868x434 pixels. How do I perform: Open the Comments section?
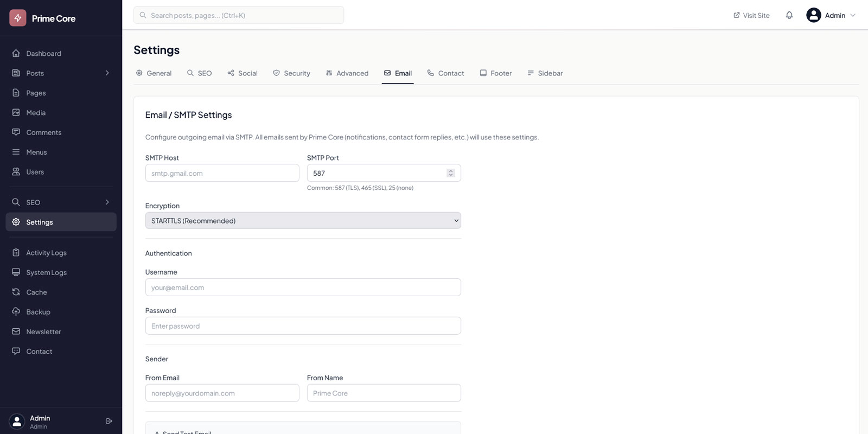43,132
